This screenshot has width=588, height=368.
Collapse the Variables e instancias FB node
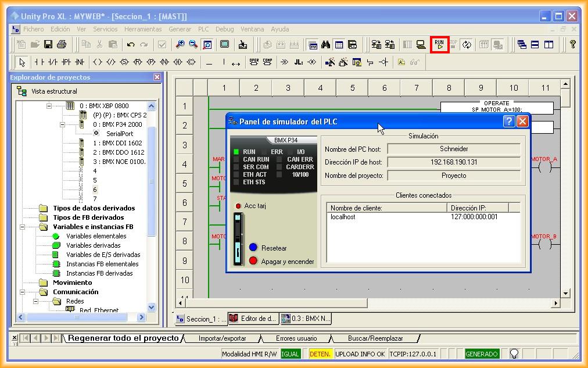coord(22,227)
